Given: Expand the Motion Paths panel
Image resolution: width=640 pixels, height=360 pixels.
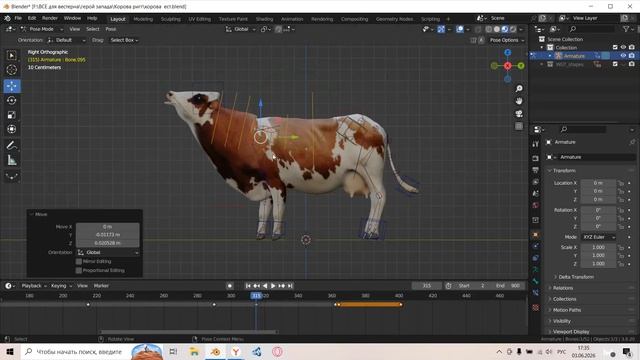Looking at the screenshot, I should (x=567, y=310).
